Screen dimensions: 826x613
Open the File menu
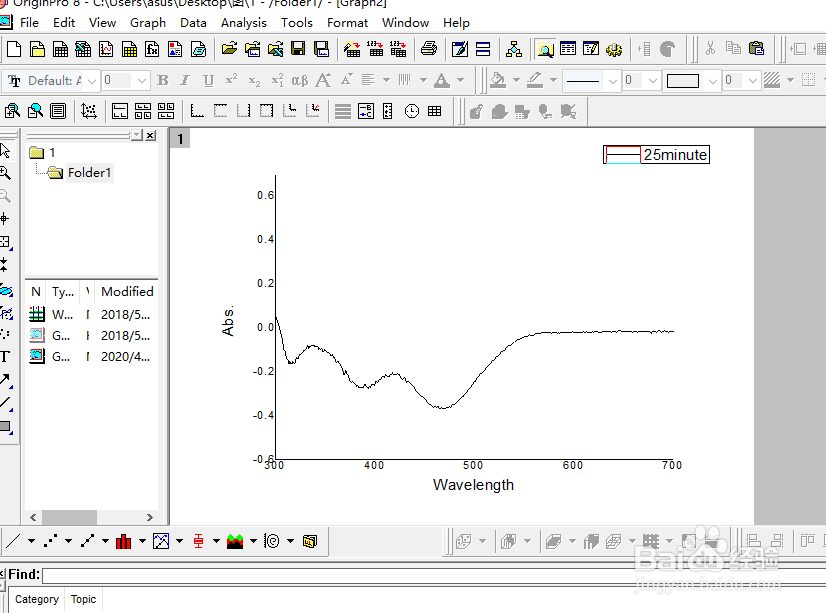pos(29,23)
